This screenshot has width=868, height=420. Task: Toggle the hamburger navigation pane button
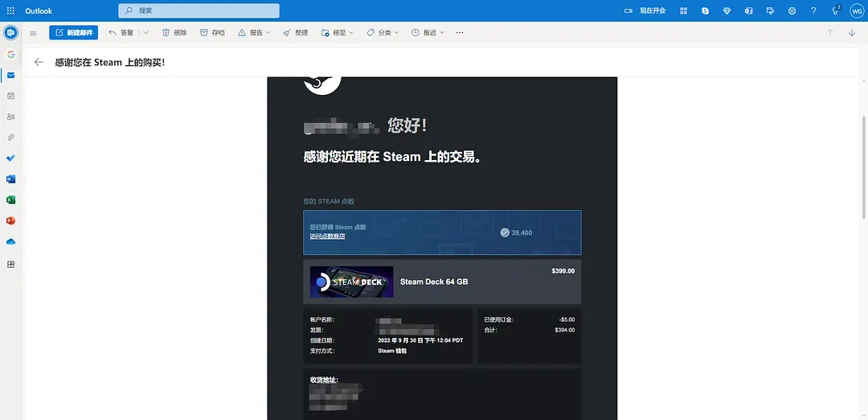[33, 33]
